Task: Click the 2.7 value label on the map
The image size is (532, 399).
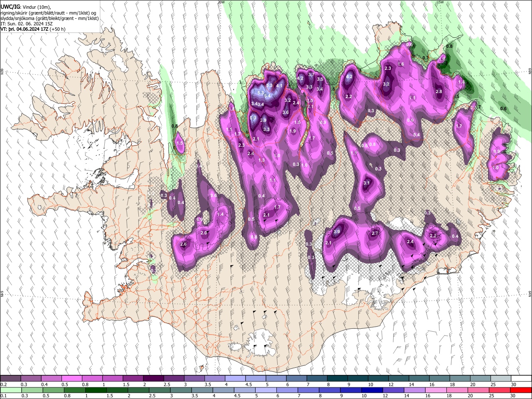Action: (375, 233)
